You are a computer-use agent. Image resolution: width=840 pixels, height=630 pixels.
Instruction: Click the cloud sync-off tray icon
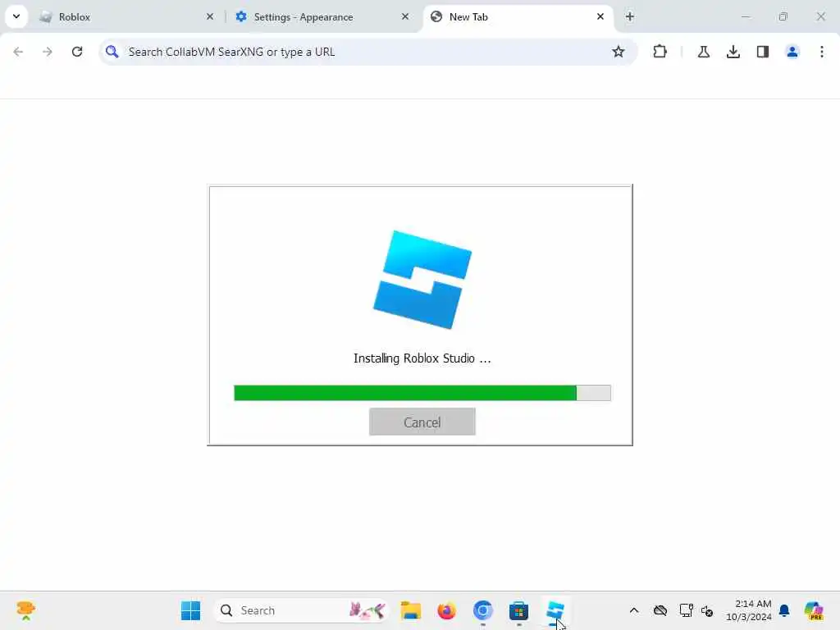[660, 610]
